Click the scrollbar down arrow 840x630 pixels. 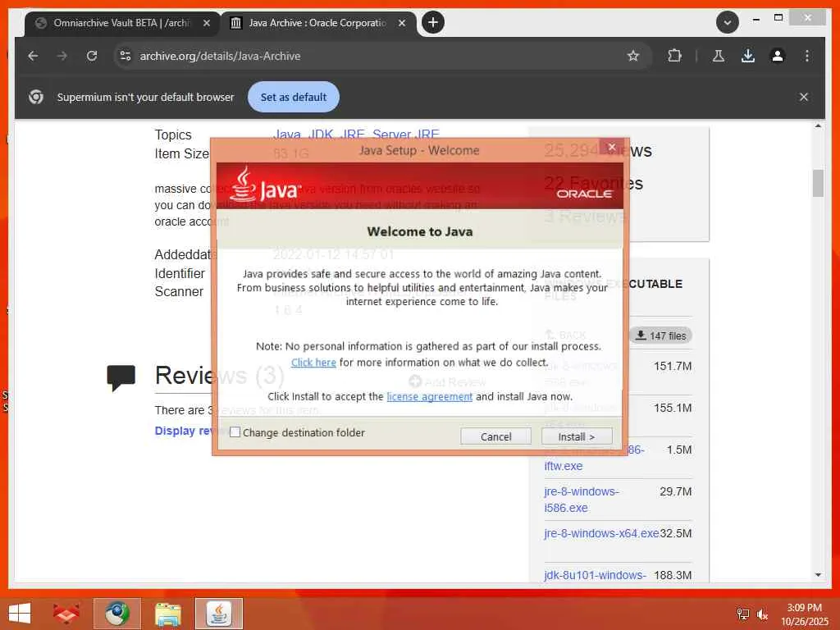[x=818, y=575]
